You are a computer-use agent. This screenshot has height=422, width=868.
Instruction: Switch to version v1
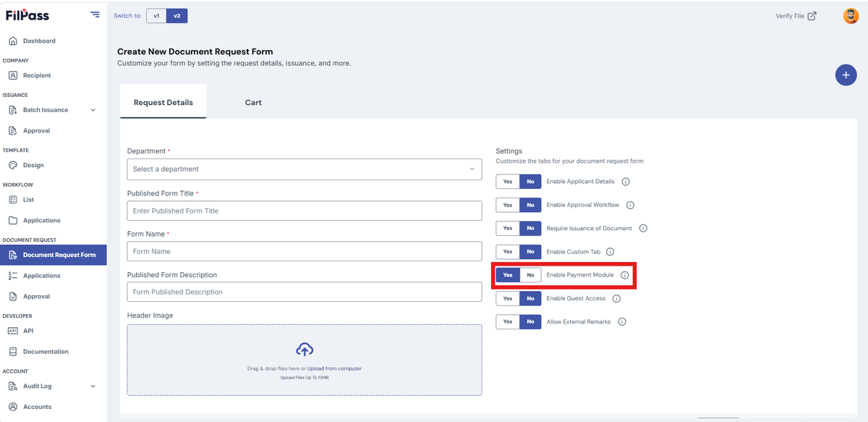(156, 16)
